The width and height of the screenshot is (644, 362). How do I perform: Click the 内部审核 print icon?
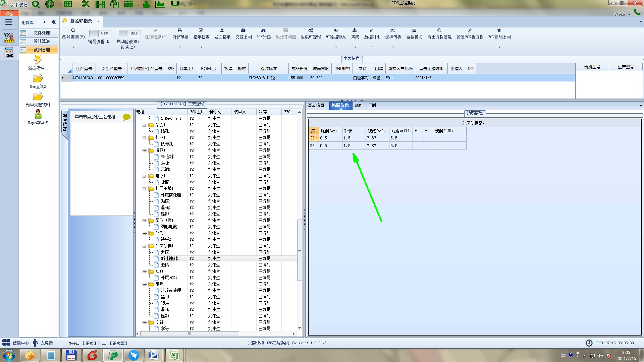pos(180,31)
